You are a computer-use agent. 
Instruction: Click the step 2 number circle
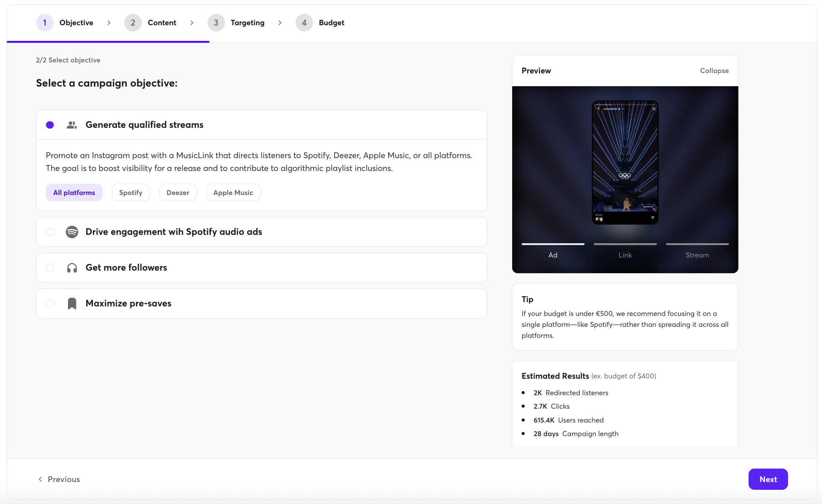click(133, 23)
